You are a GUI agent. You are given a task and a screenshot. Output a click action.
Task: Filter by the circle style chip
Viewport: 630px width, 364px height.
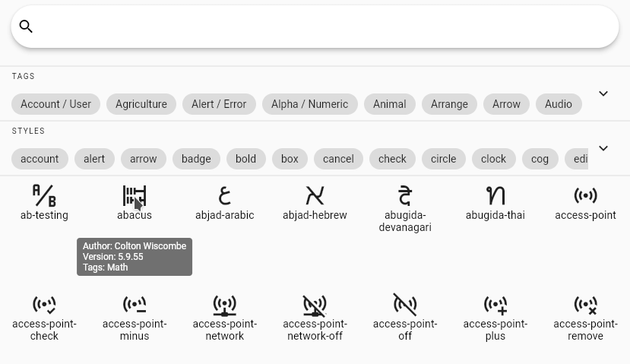443,159
